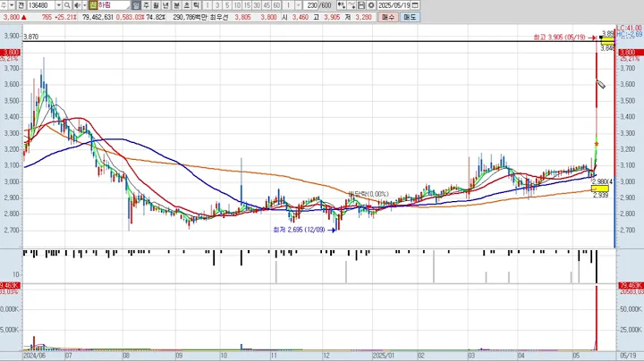The width and height of the screenshot is (644, 361).
Task: Click the date field 2025/05/19
Action: coord(394,5)
